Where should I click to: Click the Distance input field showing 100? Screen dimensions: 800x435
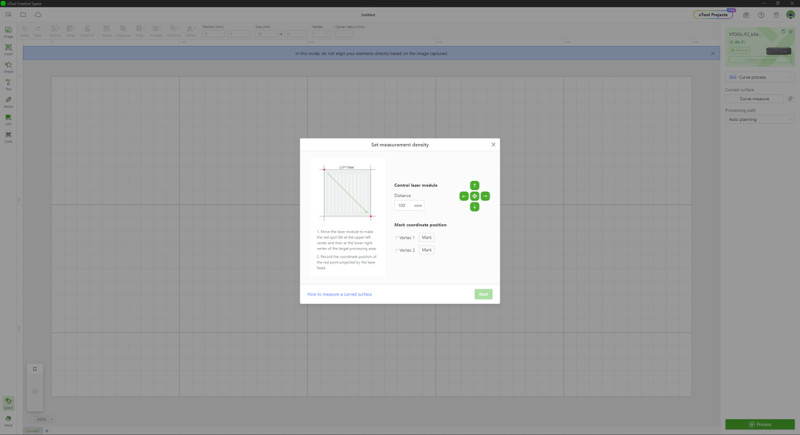point(409,206)
